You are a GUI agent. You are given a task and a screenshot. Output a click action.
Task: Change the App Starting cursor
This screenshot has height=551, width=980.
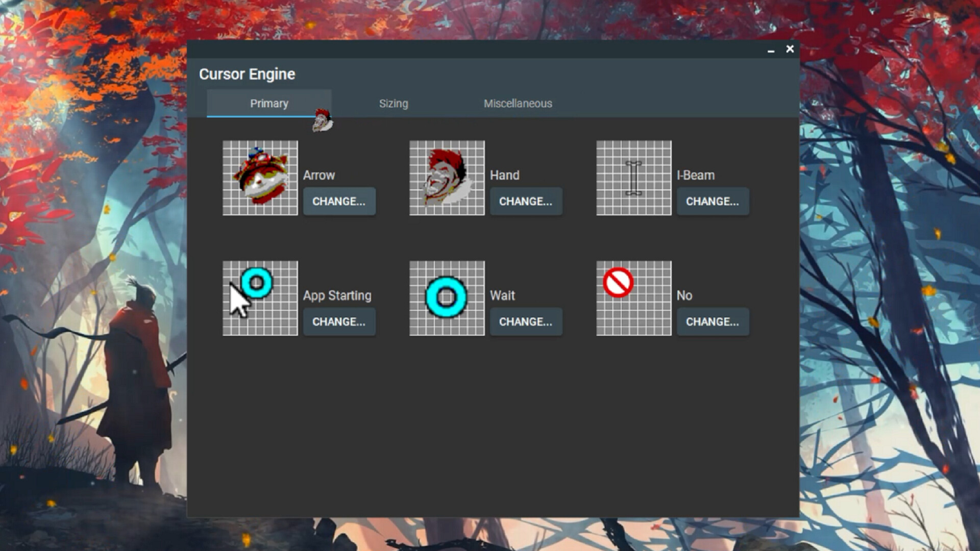coord(339,322)
